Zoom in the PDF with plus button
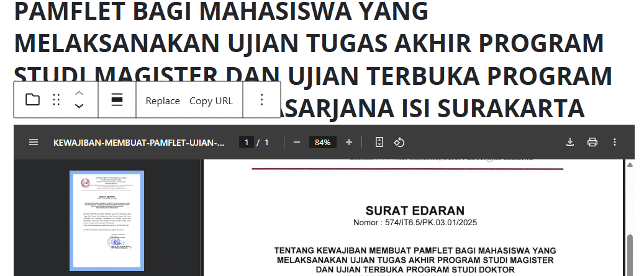This screenshot has width=644, height=276. (x=349, y=142)
